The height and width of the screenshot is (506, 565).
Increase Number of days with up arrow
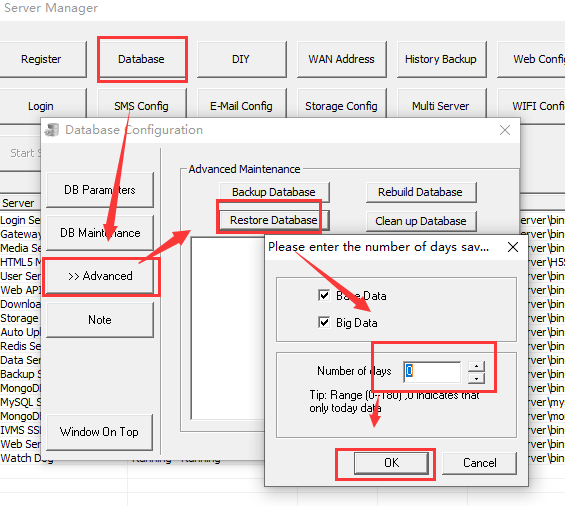point(476,367)
